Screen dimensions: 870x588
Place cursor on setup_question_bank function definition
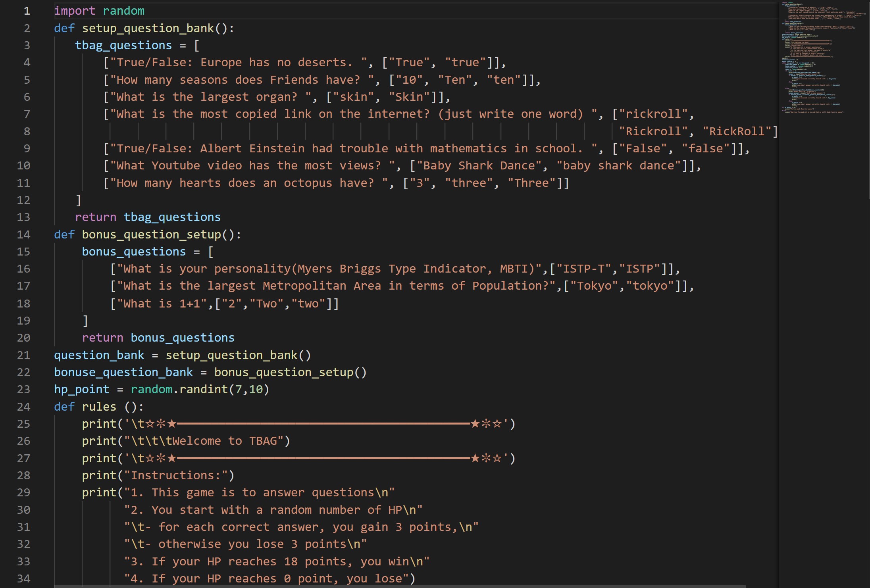point(148,28)
